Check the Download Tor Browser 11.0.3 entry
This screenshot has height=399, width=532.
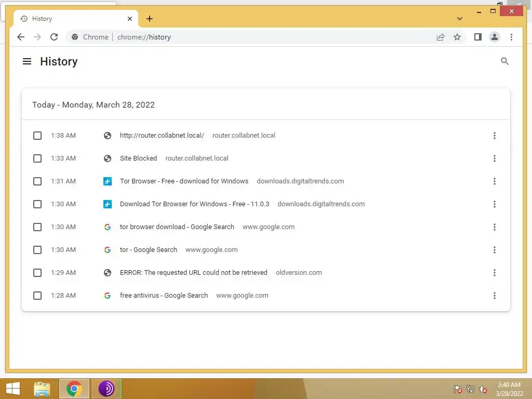tap(37, 204)
